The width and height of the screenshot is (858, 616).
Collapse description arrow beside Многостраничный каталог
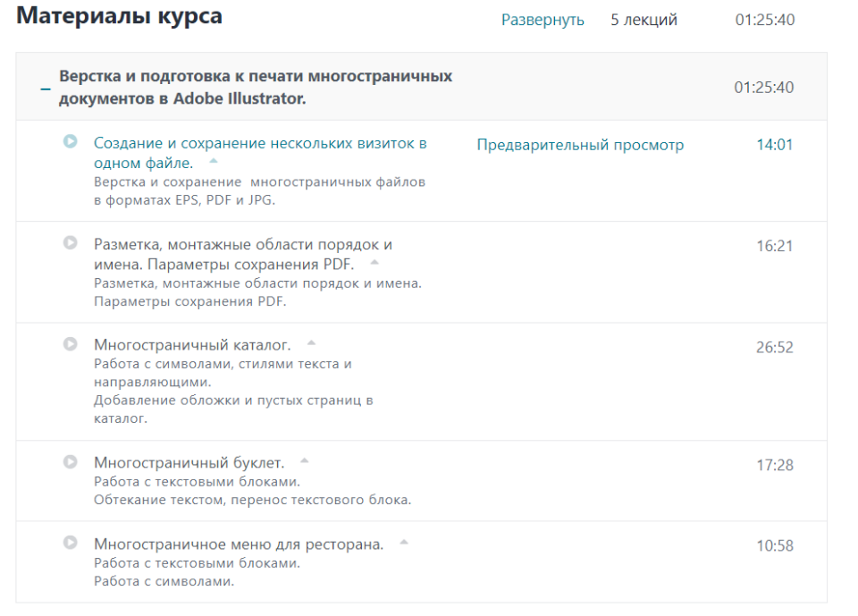pos(311,343)
